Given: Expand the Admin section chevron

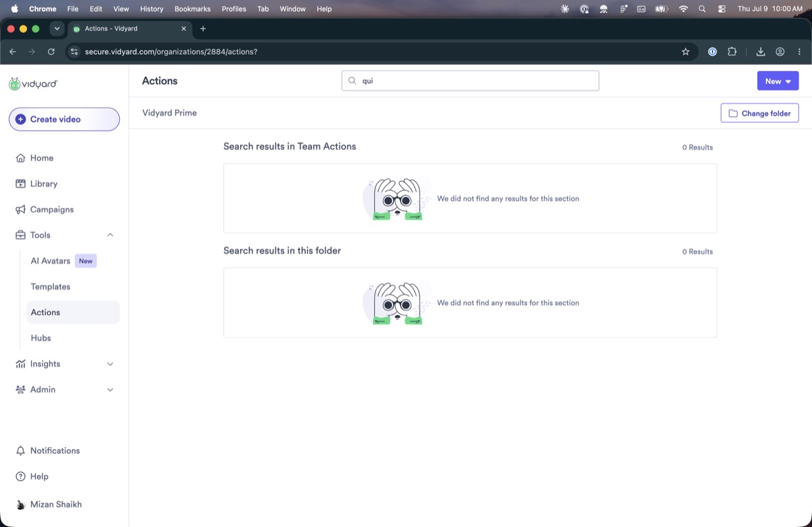Looking at the screenshot, I should click(x=110, y=390).
